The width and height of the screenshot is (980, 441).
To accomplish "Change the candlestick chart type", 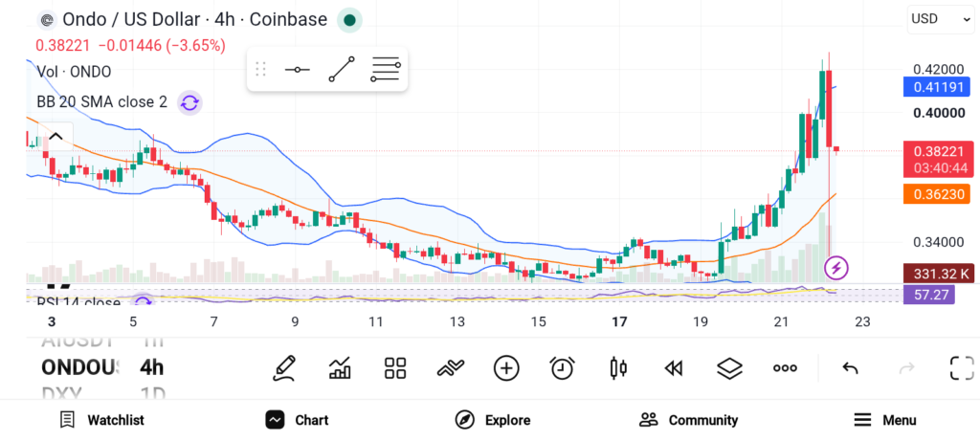I will (x=617, y=368).
